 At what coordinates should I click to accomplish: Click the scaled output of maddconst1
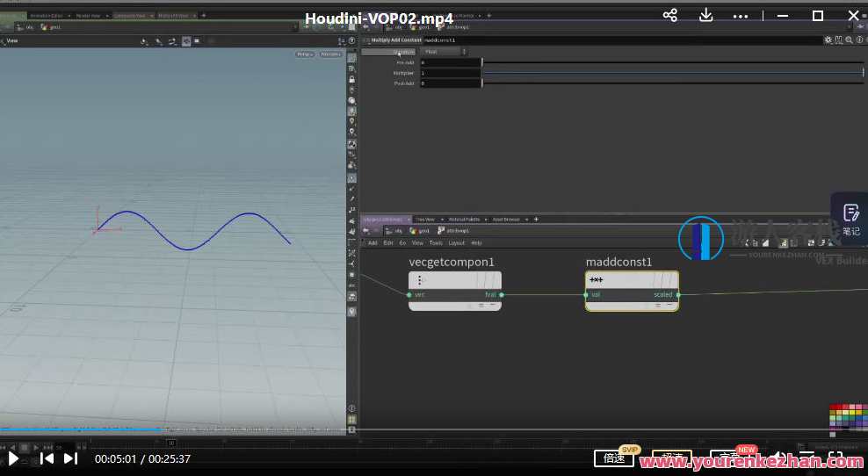tap(679, 294)
